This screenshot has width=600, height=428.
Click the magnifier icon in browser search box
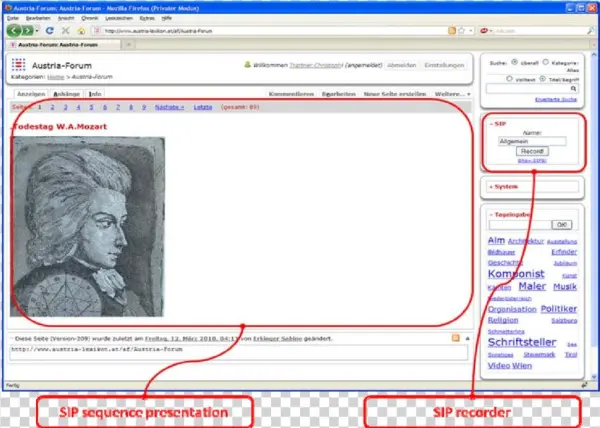[590, 31]
